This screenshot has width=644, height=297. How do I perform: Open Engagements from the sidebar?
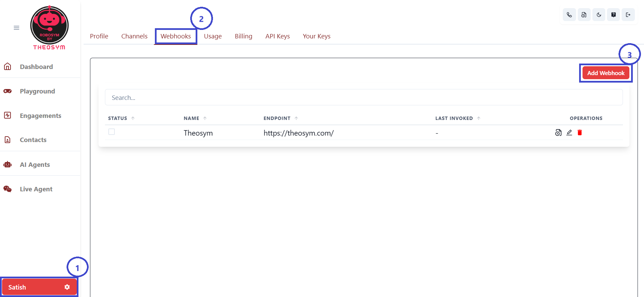[x=40, y=116]
